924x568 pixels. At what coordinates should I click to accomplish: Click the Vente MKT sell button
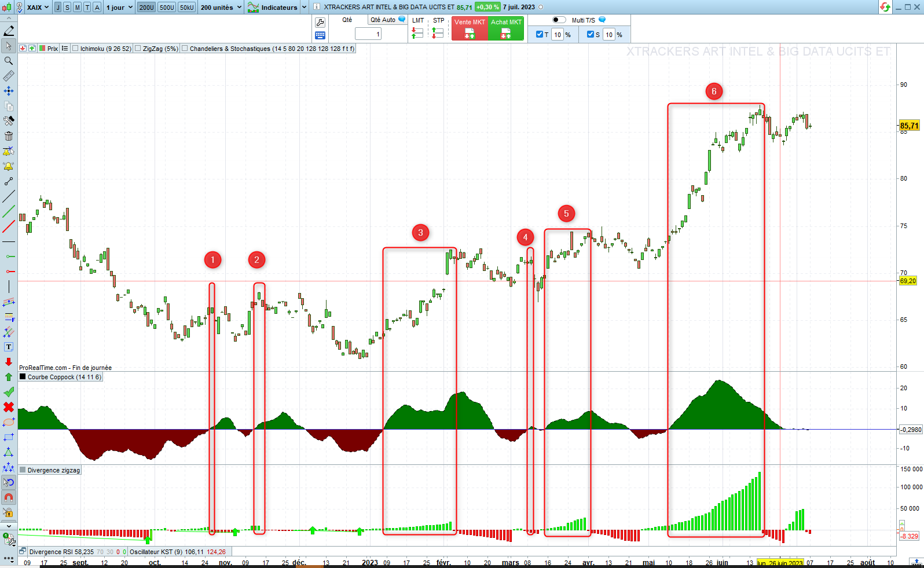[470, 28]
